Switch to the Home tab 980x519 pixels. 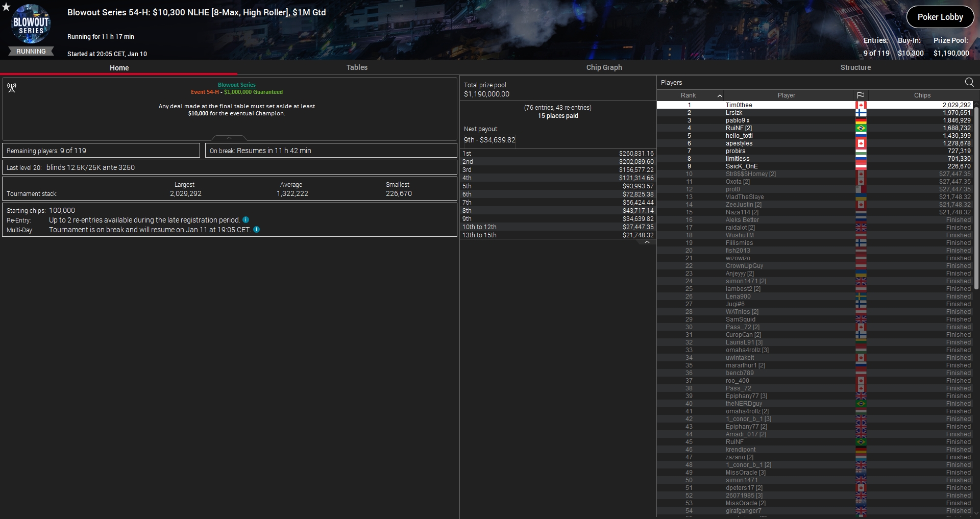tap(119, 67)
